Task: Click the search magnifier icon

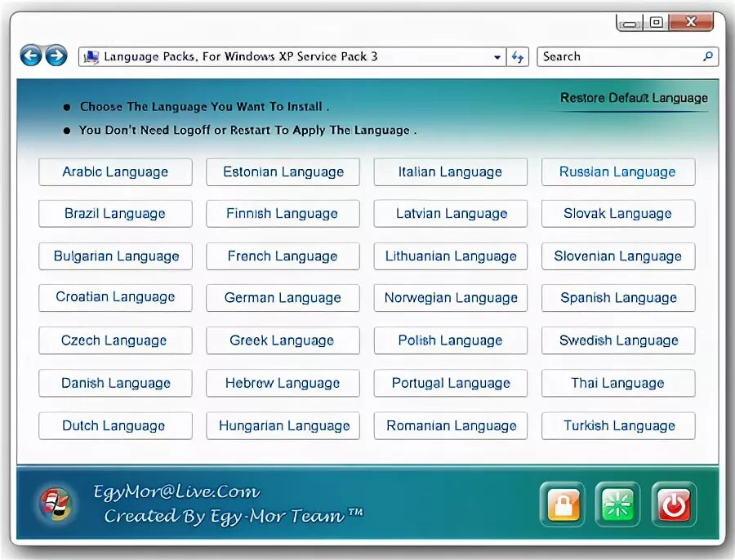Action: [708, 56]
